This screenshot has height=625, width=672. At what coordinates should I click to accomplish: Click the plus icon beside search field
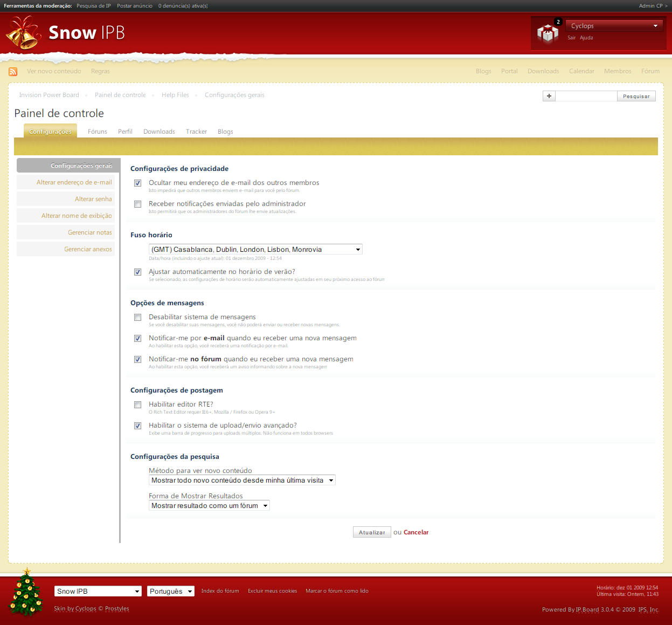point(549,96)
